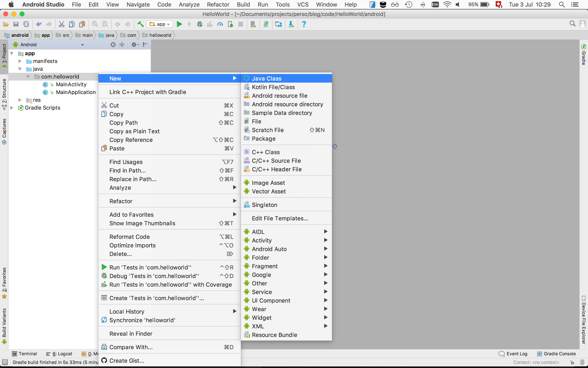Click Attach Debugger to Android Process icon
588x368 pixels.
(230, 24)
